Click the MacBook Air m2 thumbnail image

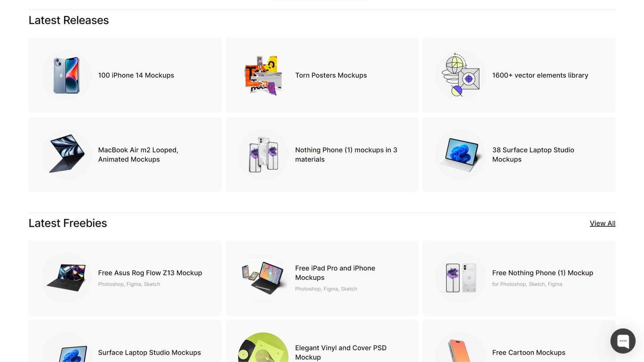tap(66, 154)
